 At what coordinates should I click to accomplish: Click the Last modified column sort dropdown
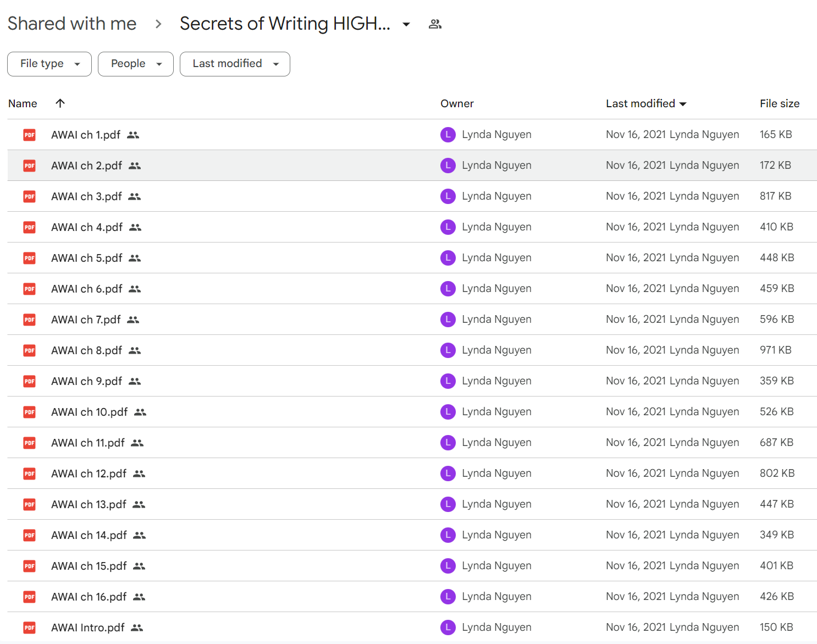(683, 104)
